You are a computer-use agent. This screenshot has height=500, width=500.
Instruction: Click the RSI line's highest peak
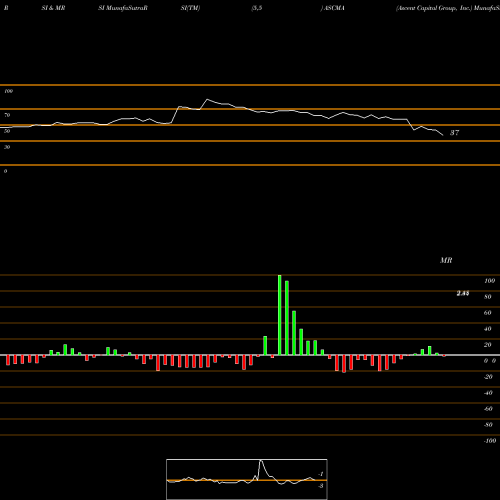[x=207, y=99]
